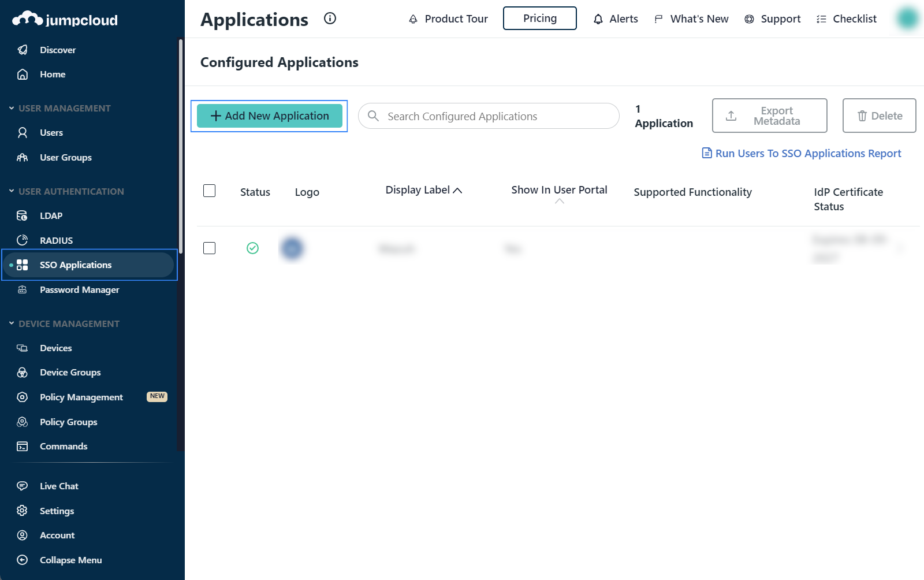Click the user avatar in top right
The height and width of the screenshot is (580, 924).
[x=907, y=18]
